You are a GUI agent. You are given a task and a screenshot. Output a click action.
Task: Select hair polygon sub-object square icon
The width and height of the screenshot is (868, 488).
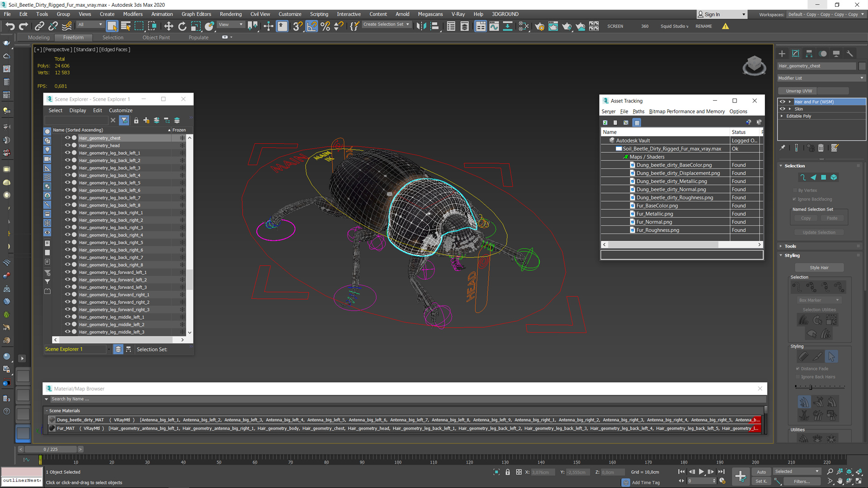pyautogui.click(x=824, y=178)
